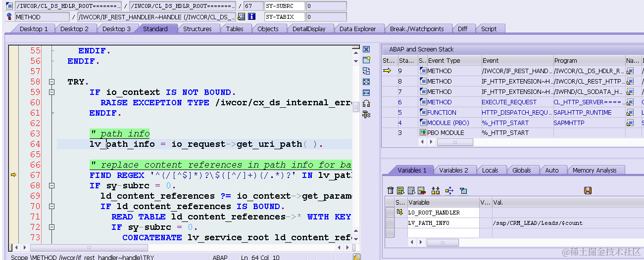Collapse the TRY block at line 58
The width and height of the screenshot is (644, 260).
(51, 82)
